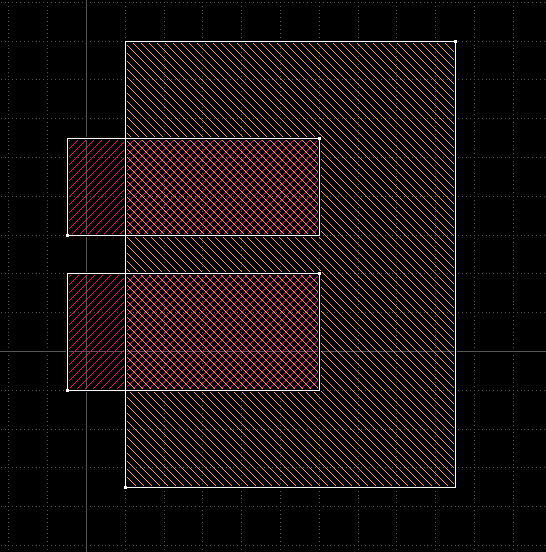
Task: Click the right edge of upper magenta rectangle
Action: (319, 187)
